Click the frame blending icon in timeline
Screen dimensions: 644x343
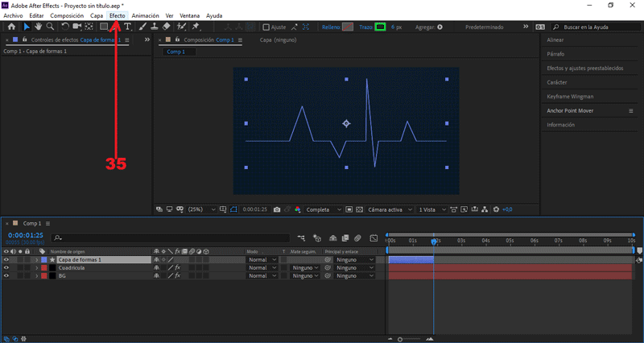pyautogui.click(x=345, y=238)
